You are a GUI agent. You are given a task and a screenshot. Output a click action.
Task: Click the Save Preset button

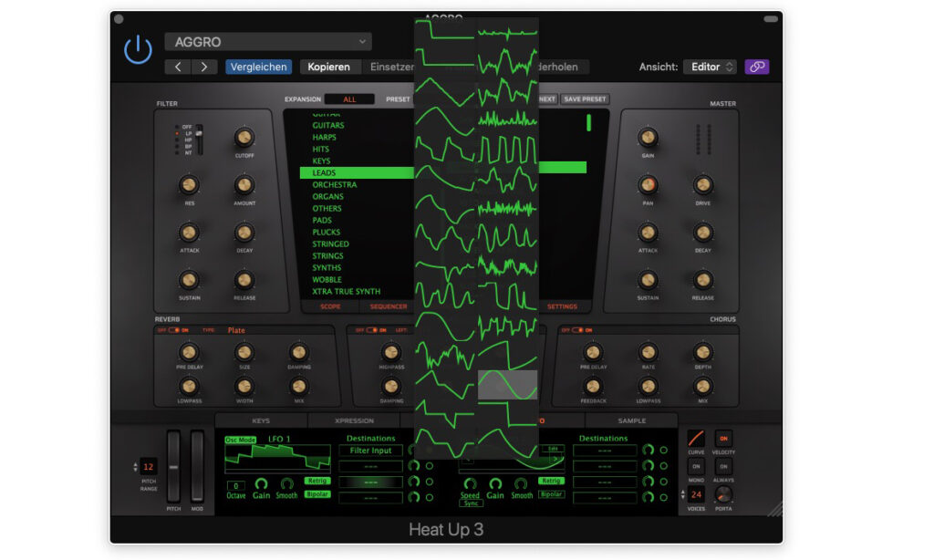click(x=584, y=99)
